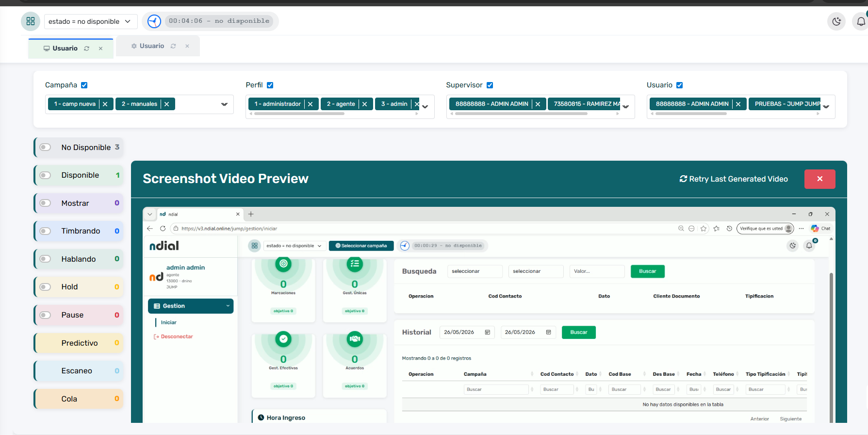868x435 pixels.
Task: Open first 'seleccionar' field in Busqueda
Action: [475, 271]
